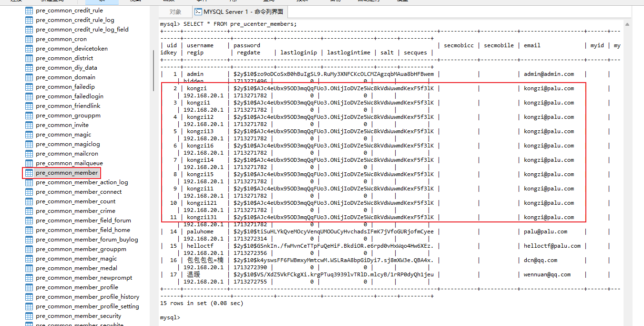Click the admin@admin.com email value
The width and height of the screenshot is (644, 326).
[549, 74]
